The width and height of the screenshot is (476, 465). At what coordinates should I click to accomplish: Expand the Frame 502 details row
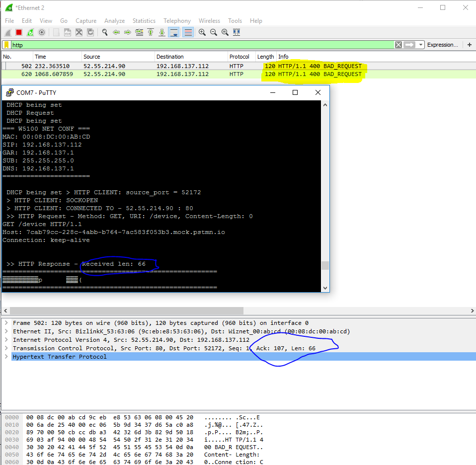point(6,323)
